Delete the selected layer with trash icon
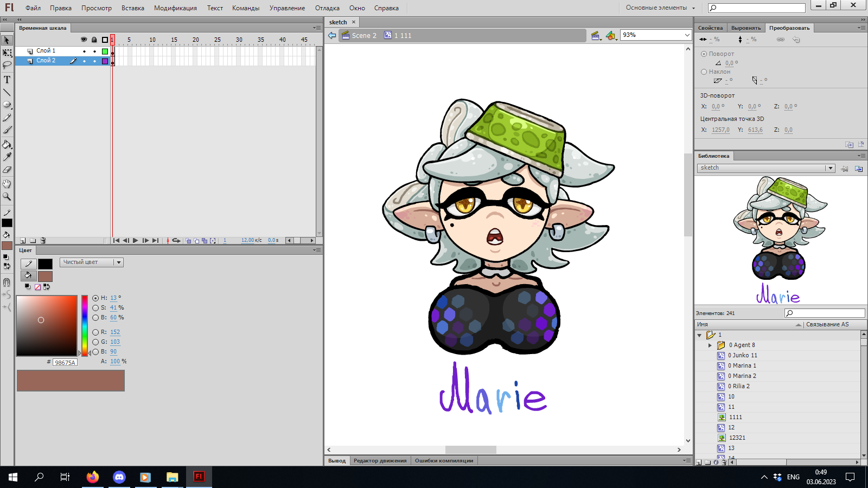 coord(43,241)
